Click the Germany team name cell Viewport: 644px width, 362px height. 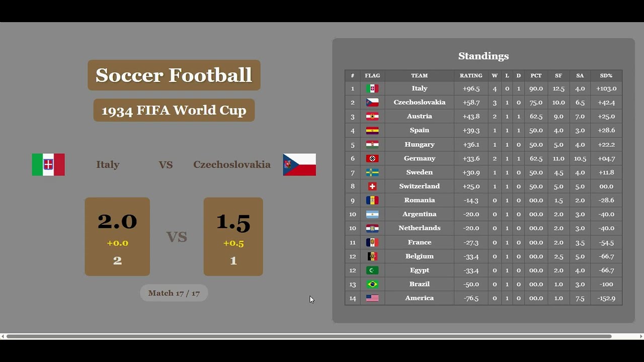pos(419,158)
